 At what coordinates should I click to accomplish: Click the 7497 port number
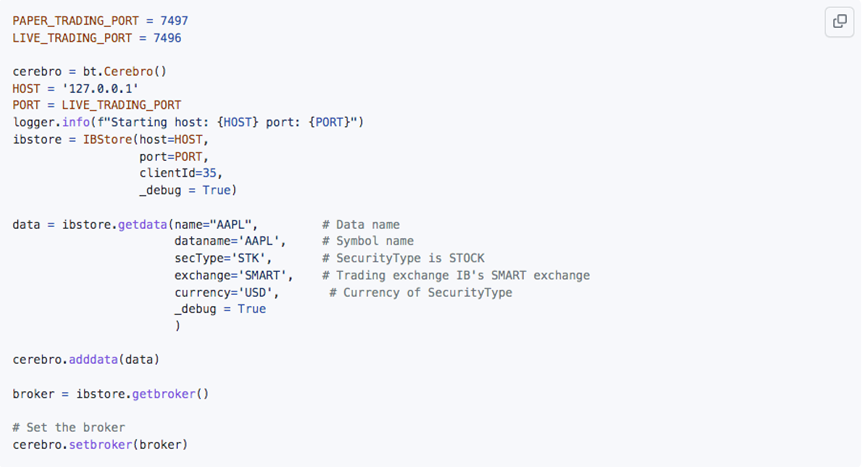[174, 21]
